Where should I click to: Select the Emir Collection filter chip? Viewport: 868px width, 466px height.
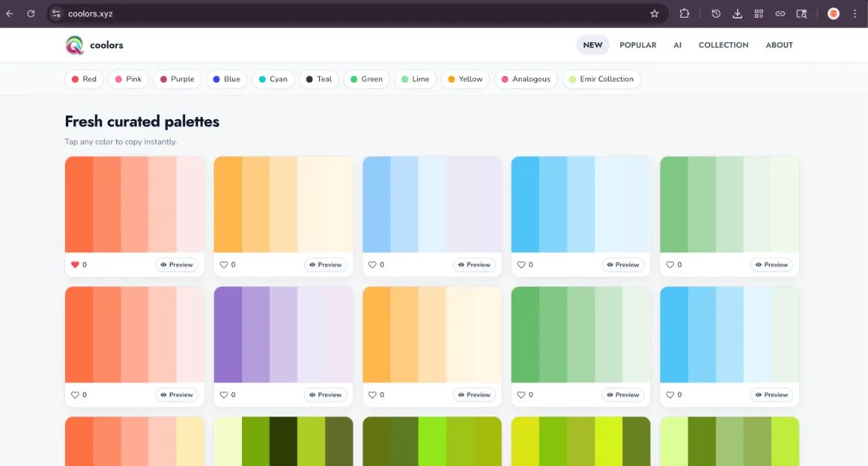click(x=601, y=79)
